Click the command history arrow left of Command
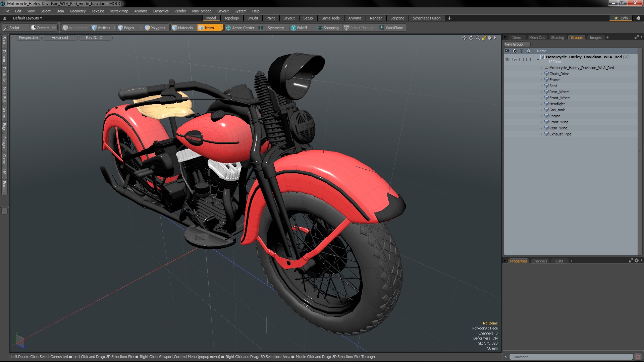Image resolution: width=644 pixels, height=362 pixels. tap(506, 357)
